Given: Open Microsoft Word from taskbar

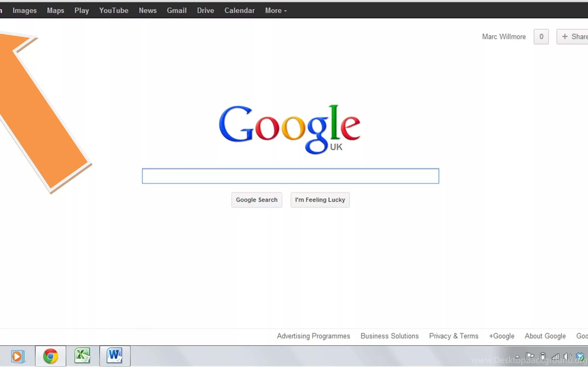Looking at the screenshot, I should pyautogui.click(x=114, y=356).
